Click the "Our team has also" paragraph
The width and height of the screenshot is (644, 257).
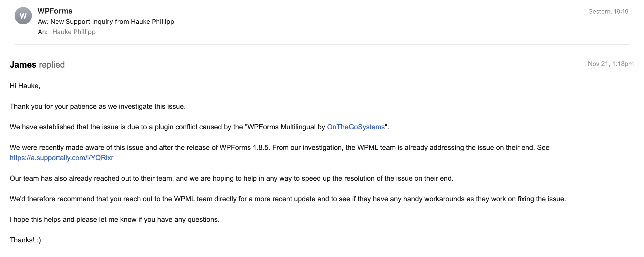pos(232,178)
